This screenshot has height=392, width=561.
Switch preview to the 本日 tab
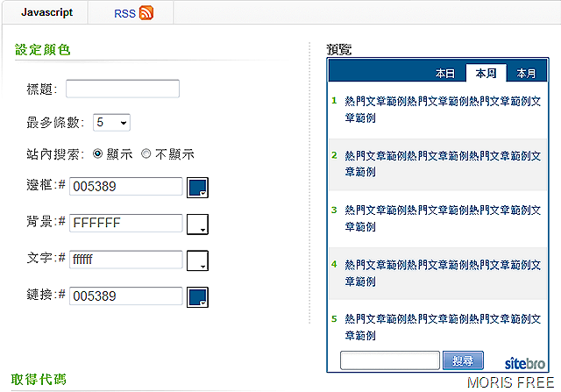click(444, 74)
